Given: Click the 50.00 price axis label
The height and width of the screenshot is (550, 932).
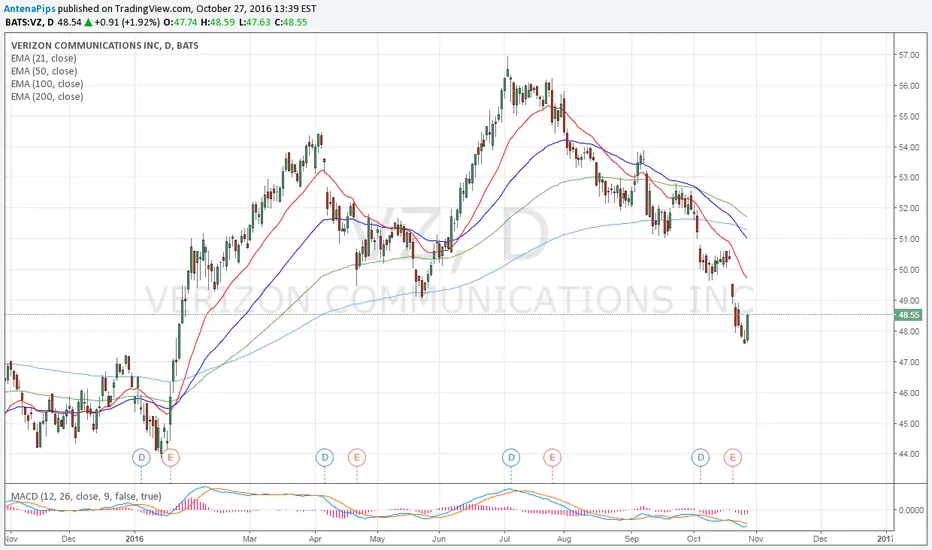Looking at the screenshot, I should [909, 270].
